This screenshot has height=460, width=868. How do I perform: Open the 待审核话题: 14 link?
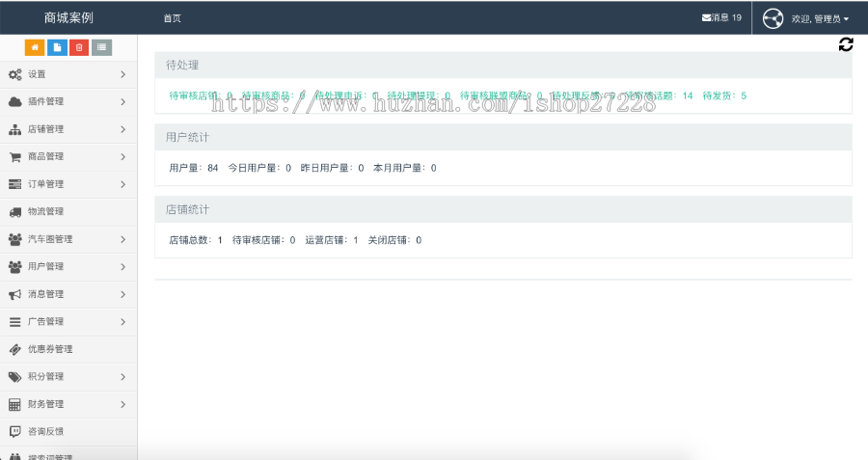[x=659, y=95]
